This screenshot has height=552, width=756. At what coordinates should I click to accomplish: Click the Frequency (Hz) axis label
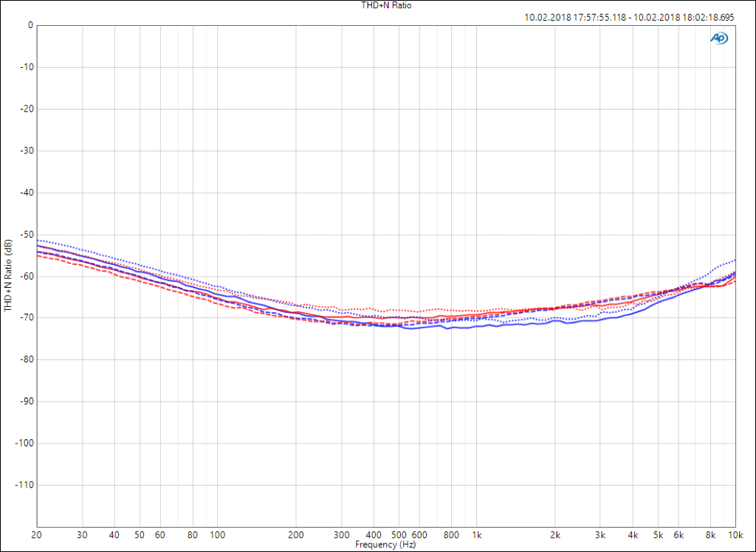click(x=385, y=545)
